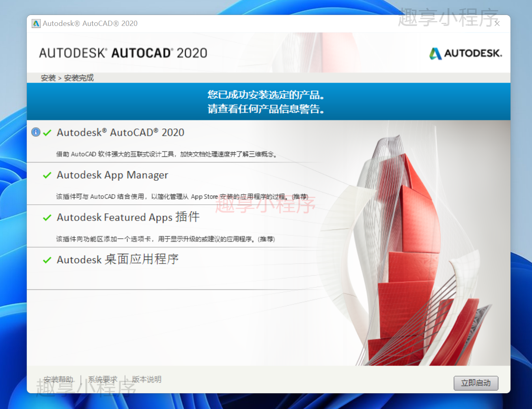Select the Autodesk® AutoCAD® 2020 product title
The image size is (532, 409).
pyautogui.click(x=121, y=133)
